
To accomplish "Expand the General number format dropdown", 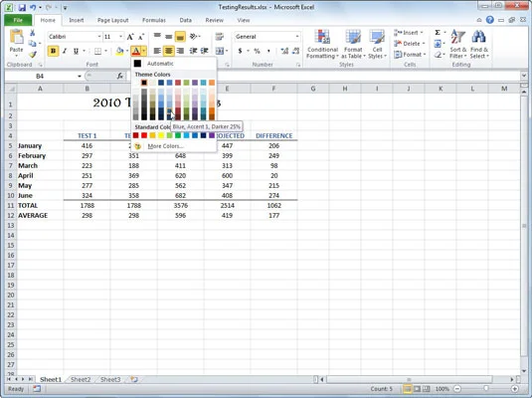I will (x=297, y=37).
